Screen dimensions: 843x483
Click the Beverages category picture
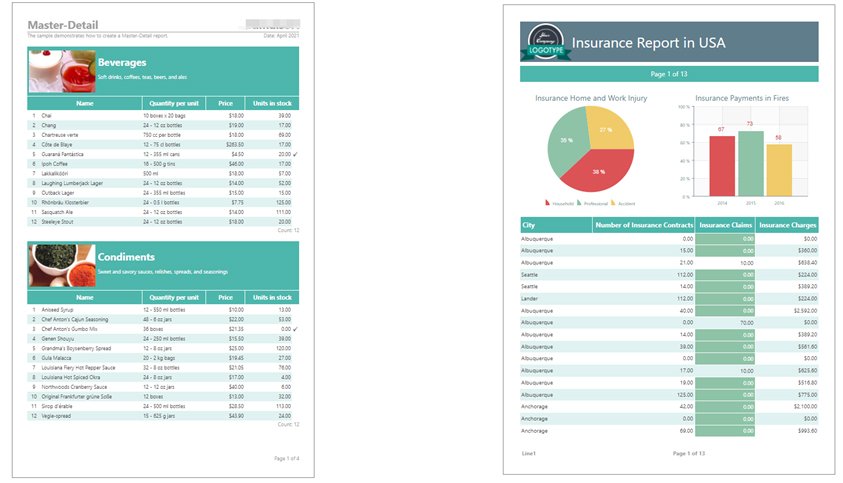(x=61, y=70)
